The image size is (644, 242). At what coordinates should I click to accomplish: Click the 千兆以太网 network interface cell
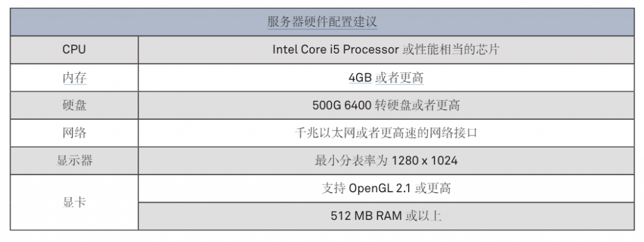click(386, 133)
